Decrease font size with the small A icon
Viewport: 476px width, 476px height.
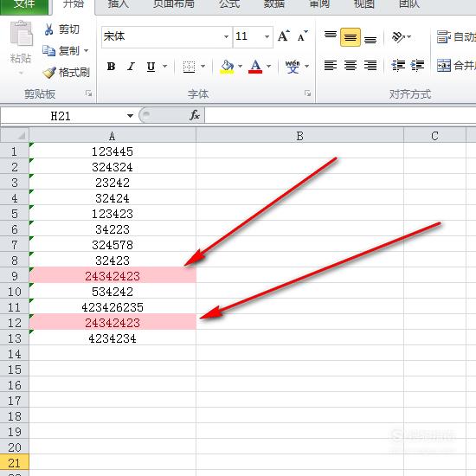(302, 36)
